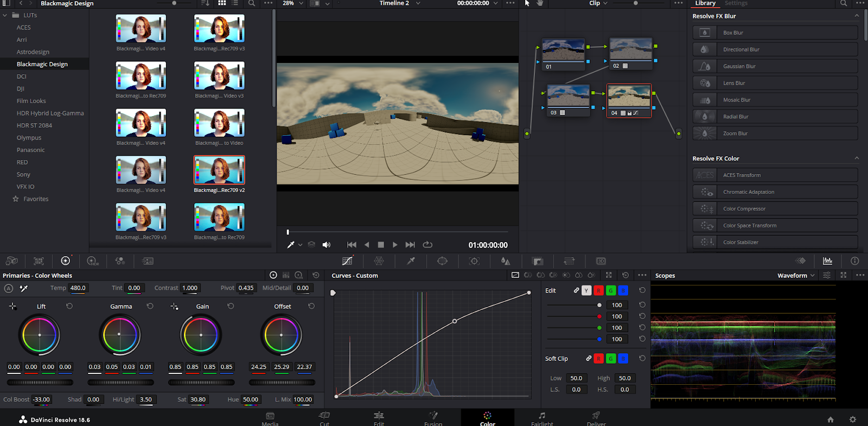The height and width of the screenshot is (426, 868).
Task: Pick the Radial Blur effect icon
Action: [705, 117]
